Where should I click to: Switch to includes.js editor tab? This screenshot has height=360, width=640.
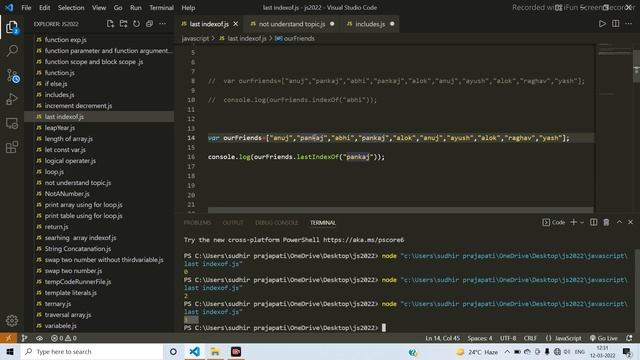(x=370, y=24)
